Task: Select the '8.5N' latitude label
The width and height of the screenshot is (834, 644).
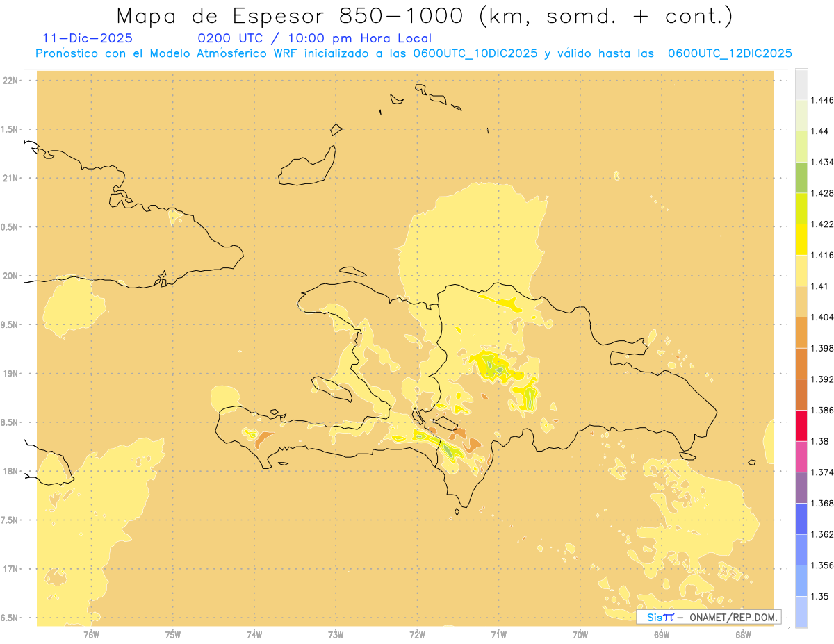Action: [x=10, y=422]
